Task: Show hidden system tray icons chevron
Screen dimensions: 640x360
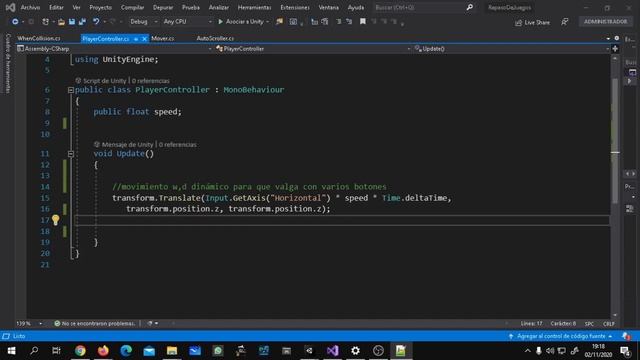Action: coord(527,351)
